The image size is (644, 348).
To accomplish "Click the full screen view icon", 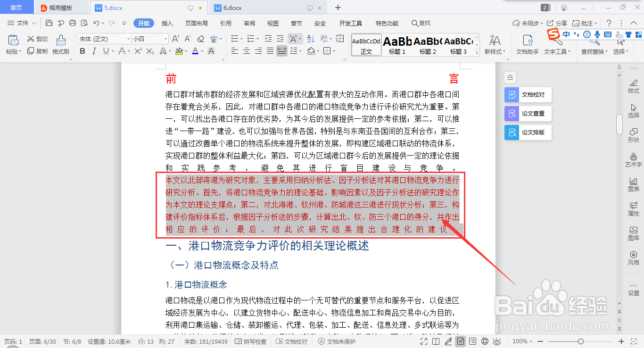I will (x=423, y=340).
